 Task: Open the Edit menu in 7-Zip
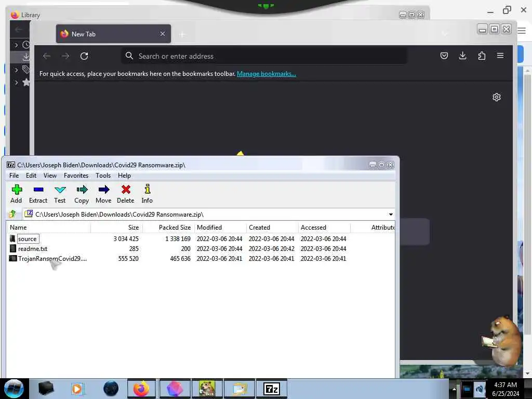pos(31,176)
